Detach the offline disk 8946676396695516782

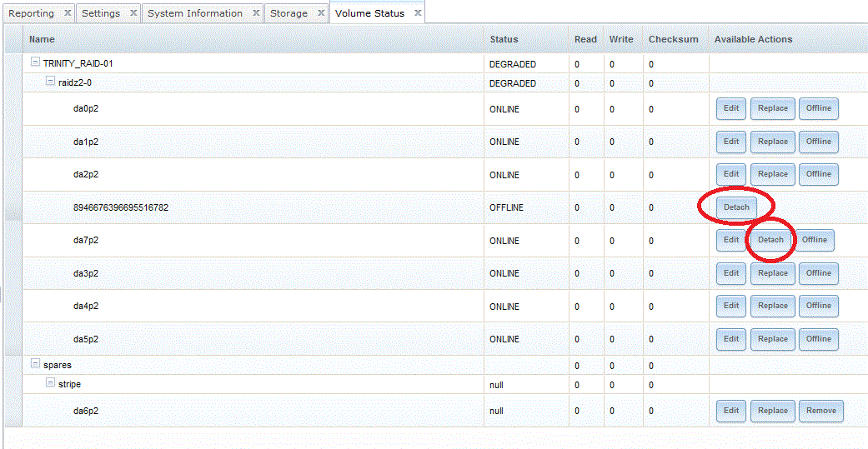tap(736, 207)
